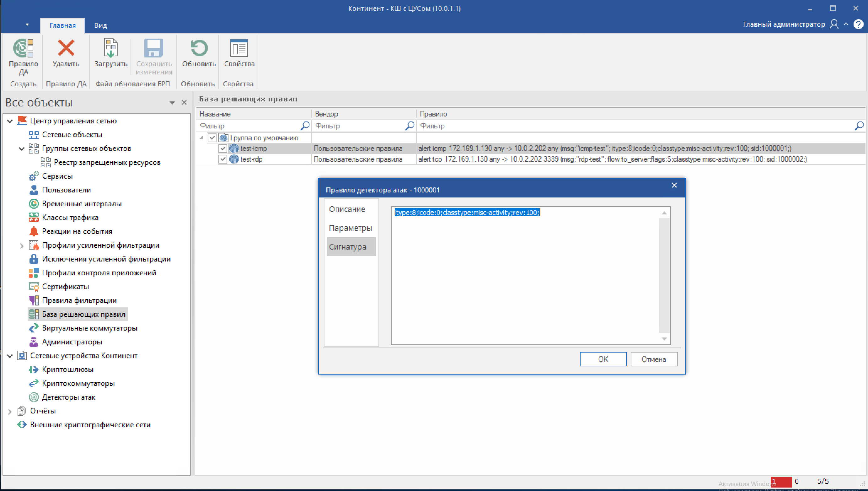Click the Правило ДА create icon
Viewport: 868px width, 491px height.
(23, 49)
